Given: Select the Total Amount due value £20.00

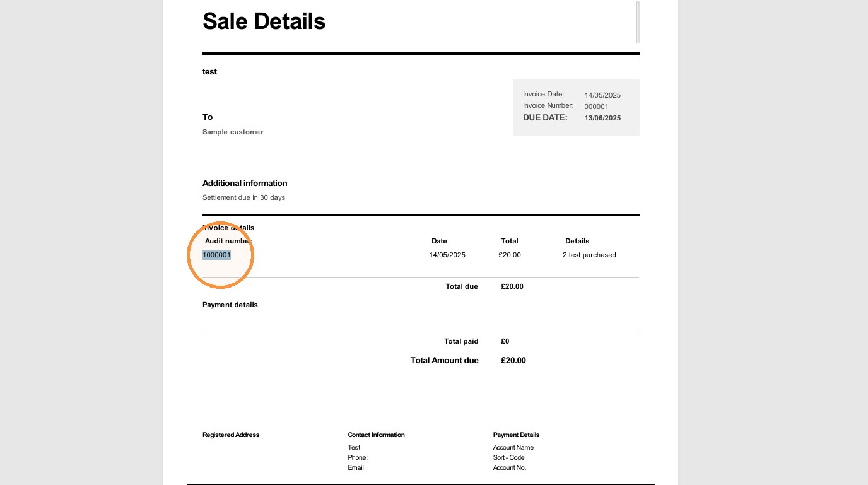Looking at the screenshot, I should (x=513, y=360).
